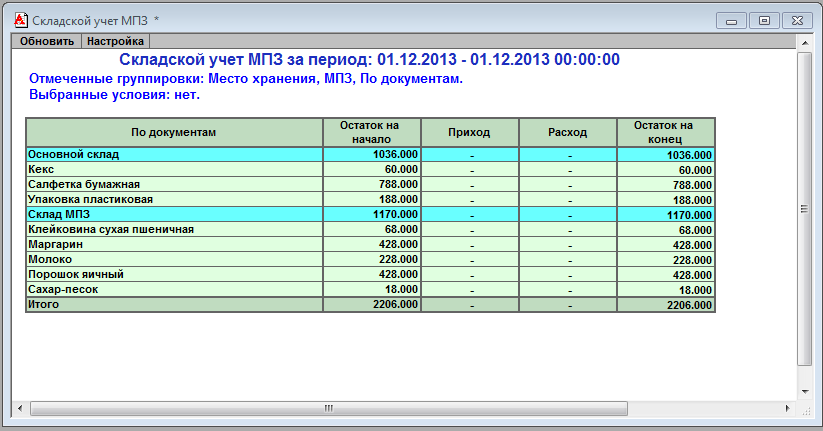This screenshot has height=431, width=823.
Task: Close the Складской учет МПЗ window
Action: click(797, 21)
